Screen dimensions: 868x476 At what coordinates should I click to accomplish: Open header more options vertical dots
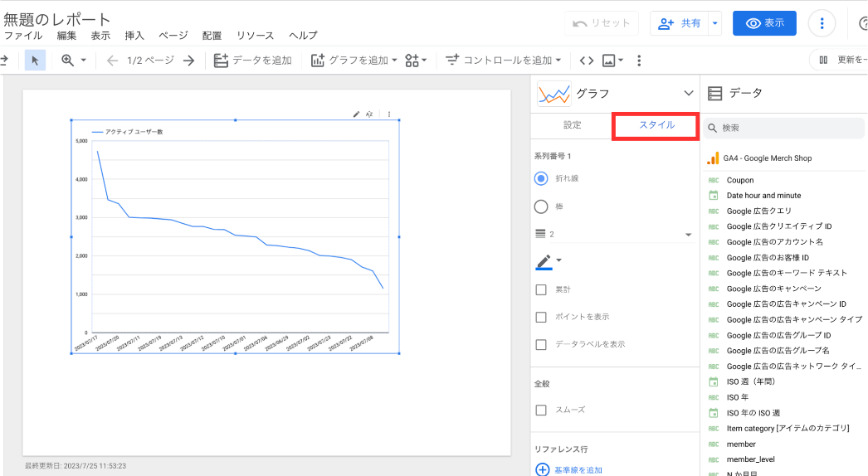click(822, 23)
